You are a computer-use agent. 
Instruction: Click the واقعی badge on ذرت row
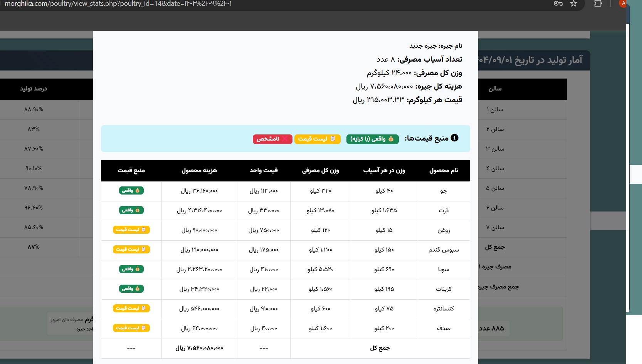pyautogui.click(x=131, y=210)
